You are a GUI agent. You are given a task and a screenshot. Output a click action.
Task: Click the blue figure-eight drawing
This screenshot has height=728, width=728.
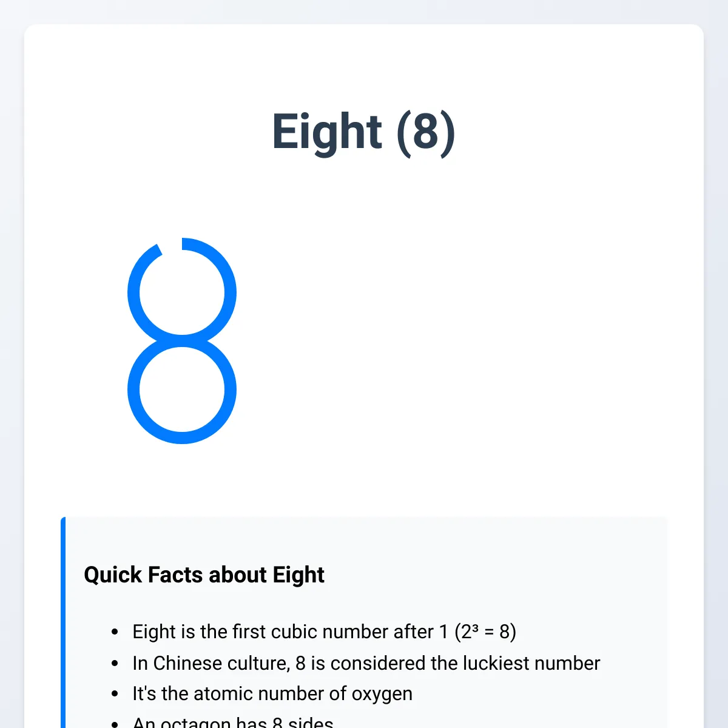(182, 341)
